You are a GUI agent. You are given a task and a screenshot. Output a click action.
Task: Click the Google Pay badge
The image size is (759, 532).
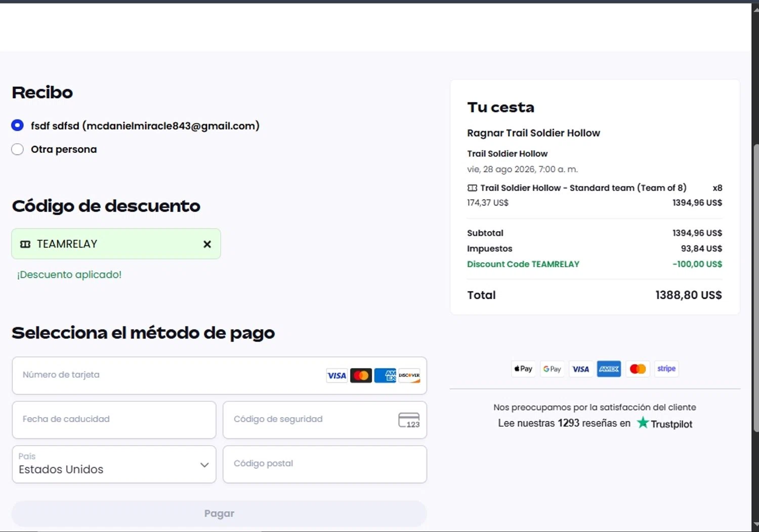point(552,369)
